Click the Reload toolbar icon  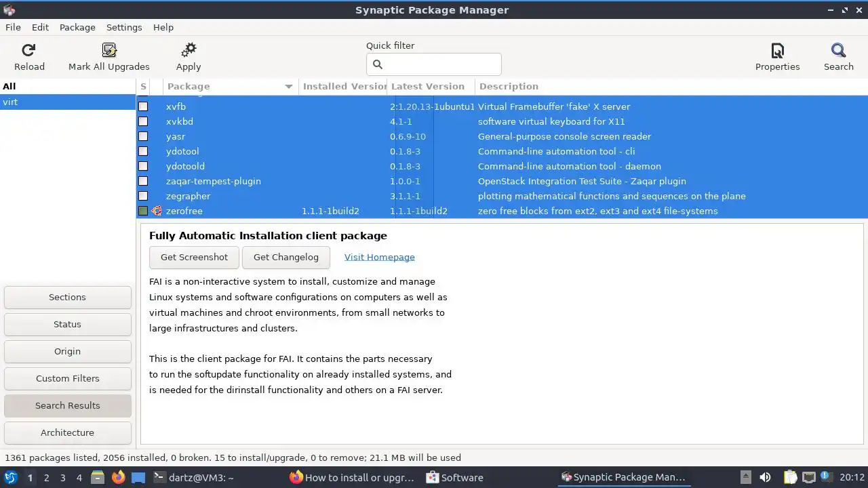pos(28,50)
